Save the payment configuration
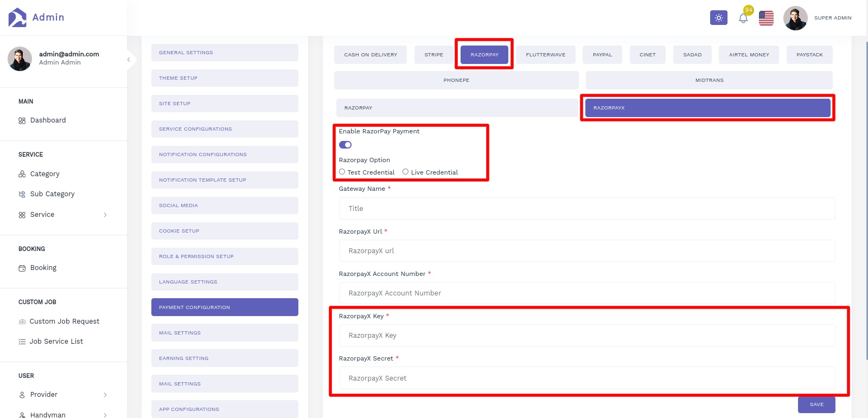 816,404
